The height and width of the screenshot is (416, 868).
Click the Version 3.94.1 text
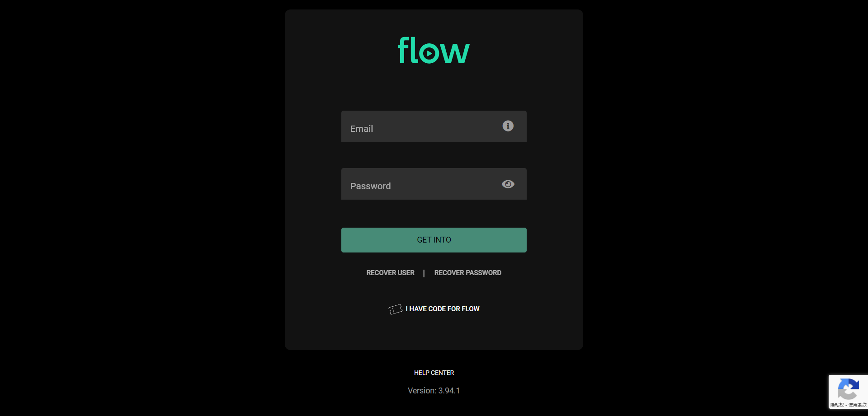(434, 391)
